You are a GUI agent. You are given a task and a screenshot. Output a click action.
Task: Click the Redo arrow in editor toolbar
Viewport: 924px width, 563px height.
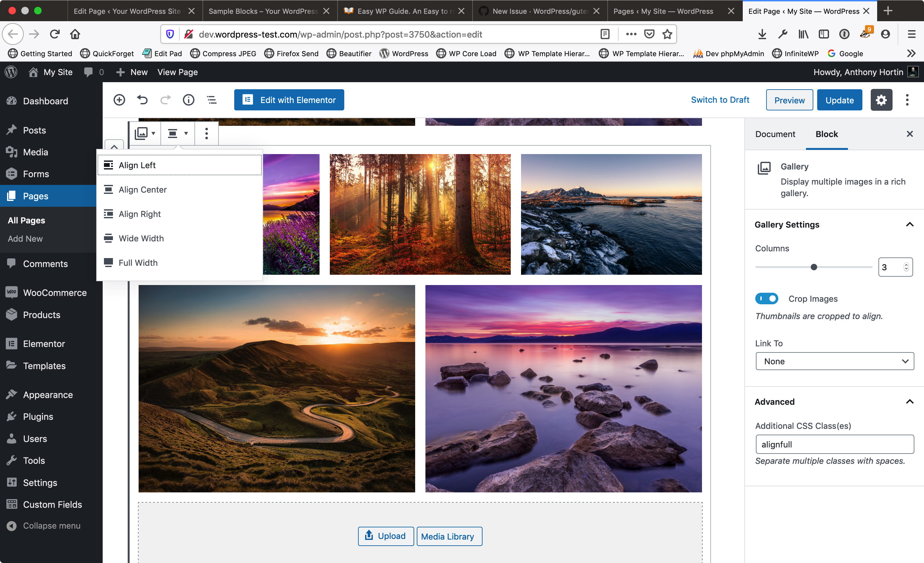pyautogui.click(x=165, y=100)
